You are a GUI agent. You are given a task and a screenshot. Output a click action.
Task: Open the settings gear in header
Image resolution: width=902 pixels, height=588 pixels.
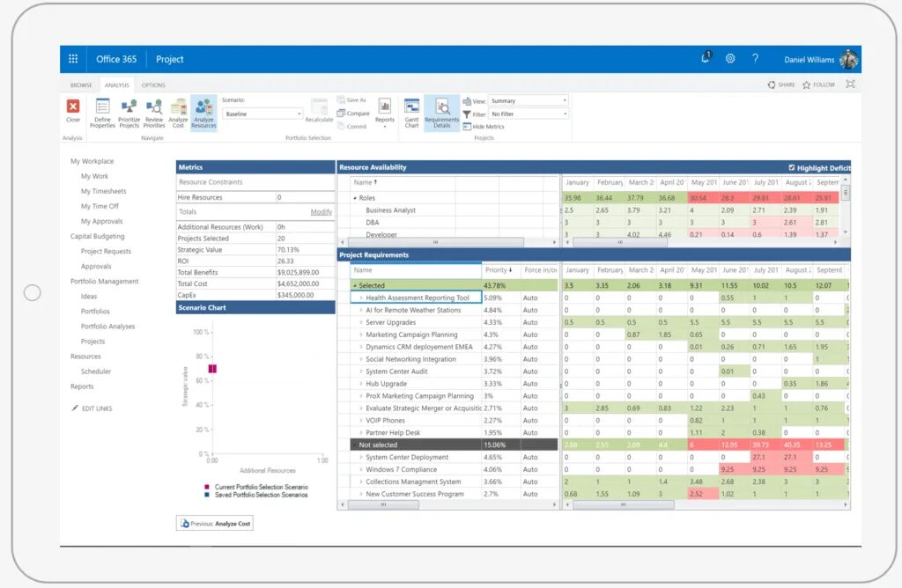click(x=730, y=59)
